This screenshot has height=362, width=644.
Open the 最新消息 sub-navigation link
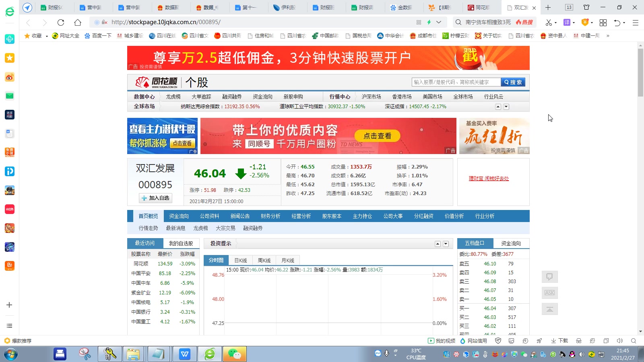175,228
